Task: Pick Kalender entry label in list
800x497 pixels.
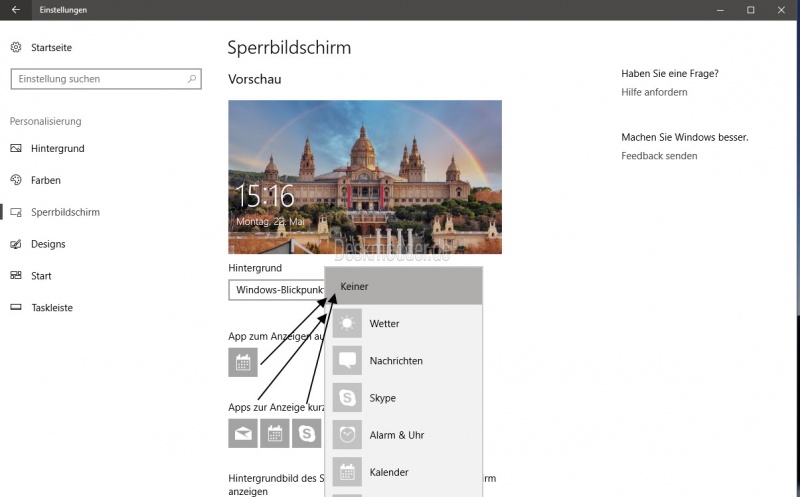Action: [389, 473]
